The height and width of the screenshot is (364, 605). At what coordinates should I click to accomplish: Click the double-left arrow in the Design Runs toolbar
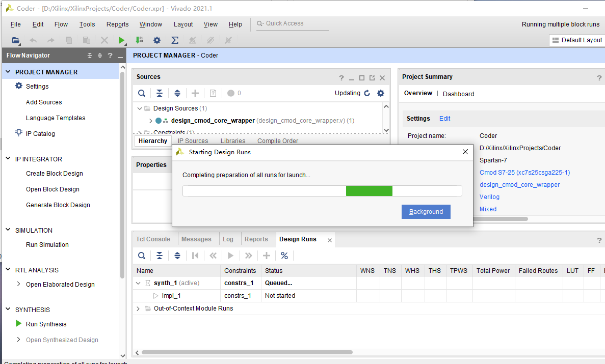pos(213,256)
